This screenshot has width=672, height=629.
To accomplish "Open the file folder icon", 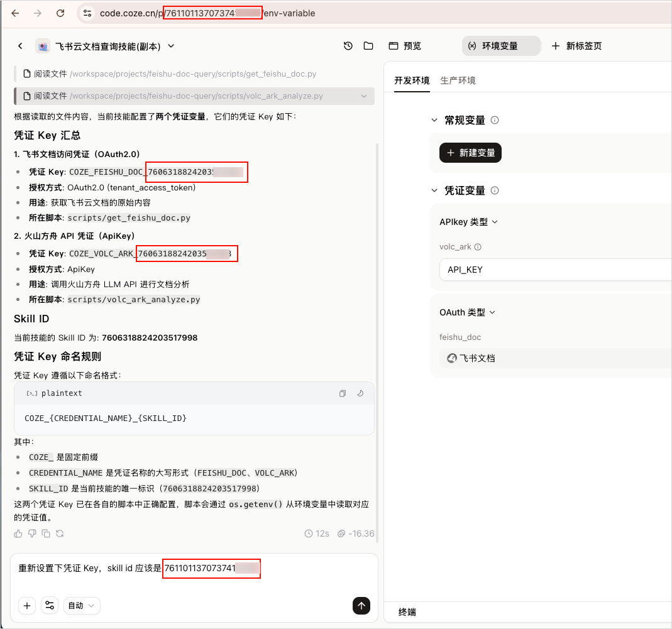I will pyautogui.click(x=368, y=46).
